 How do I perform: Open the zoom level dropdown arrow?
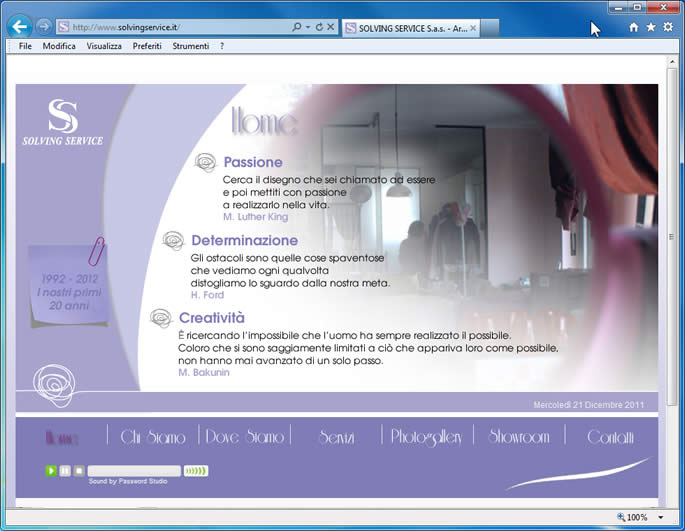[x=661, y=518]
